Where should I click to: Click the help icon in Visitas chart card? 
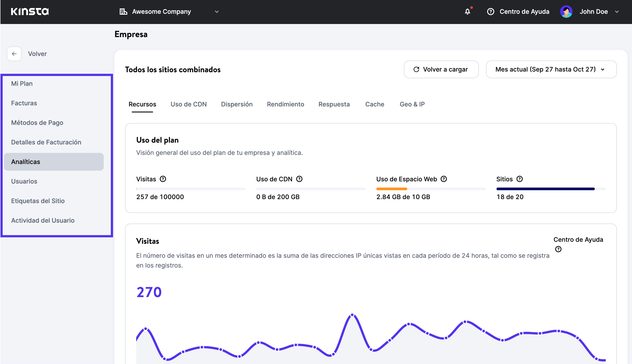pos(558,249)
